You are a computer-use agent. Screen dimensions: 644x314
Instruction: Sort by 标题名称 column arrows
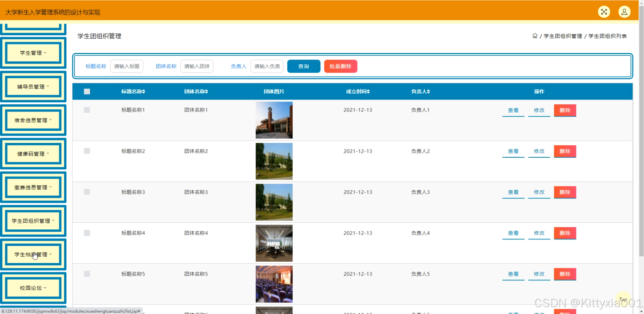pos(144,92)
